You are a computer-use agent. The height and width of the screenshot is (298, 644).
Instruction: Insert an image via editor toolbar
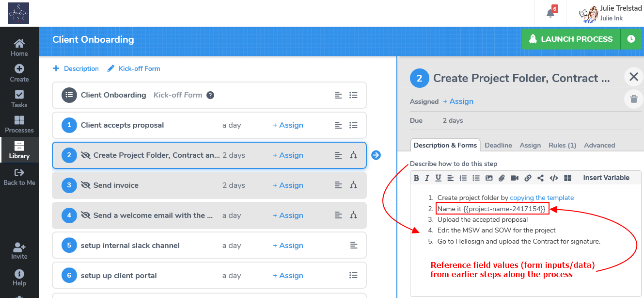click(x=489, y=178)
